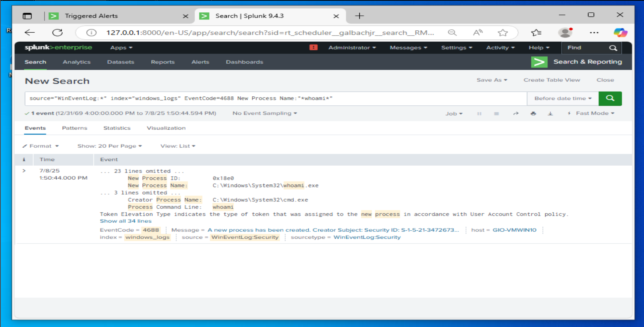The height and width of the screenshot is (327, 644).
Task: Click the Find magnifier icon
Action: [613, 48]
